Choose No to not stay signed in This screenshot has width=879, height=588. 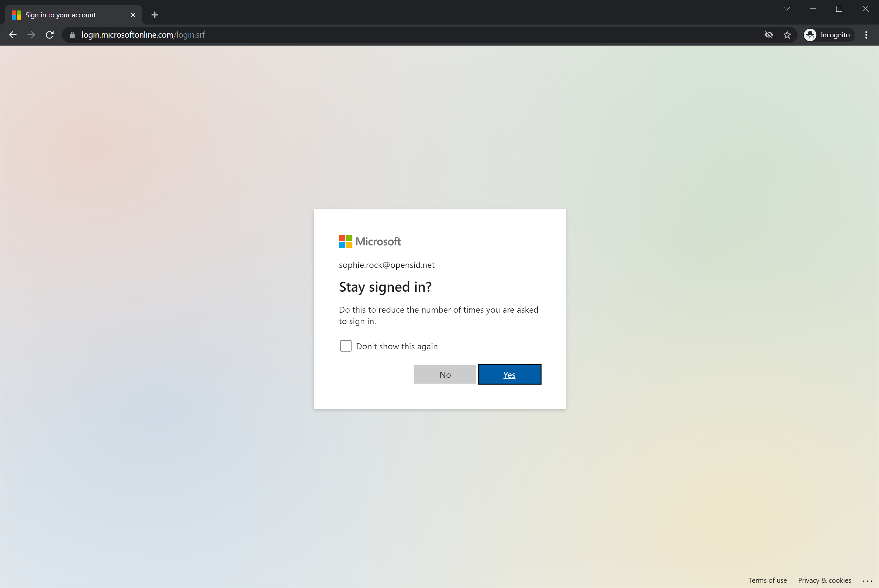[445, 375]
